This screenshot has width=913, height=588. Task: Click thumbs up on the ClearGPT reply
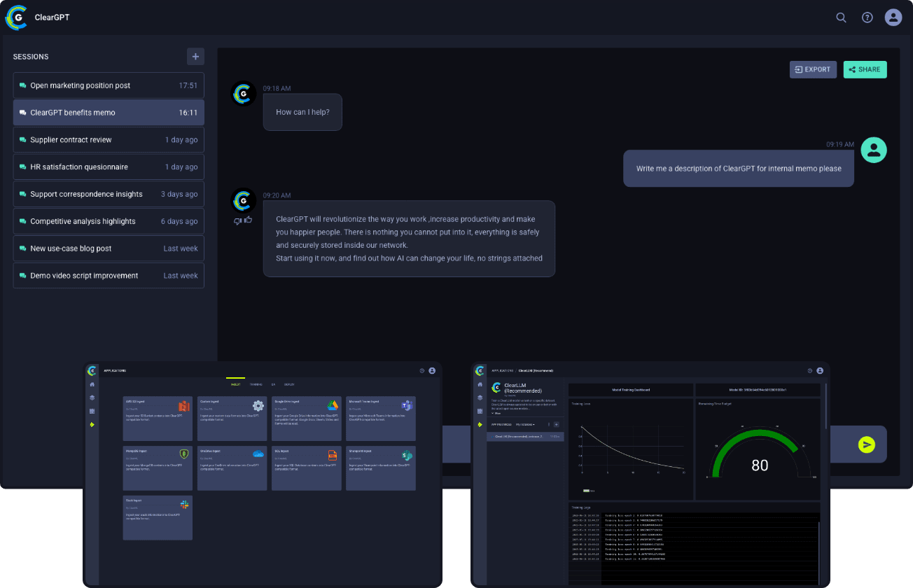(x=248, y=220)
